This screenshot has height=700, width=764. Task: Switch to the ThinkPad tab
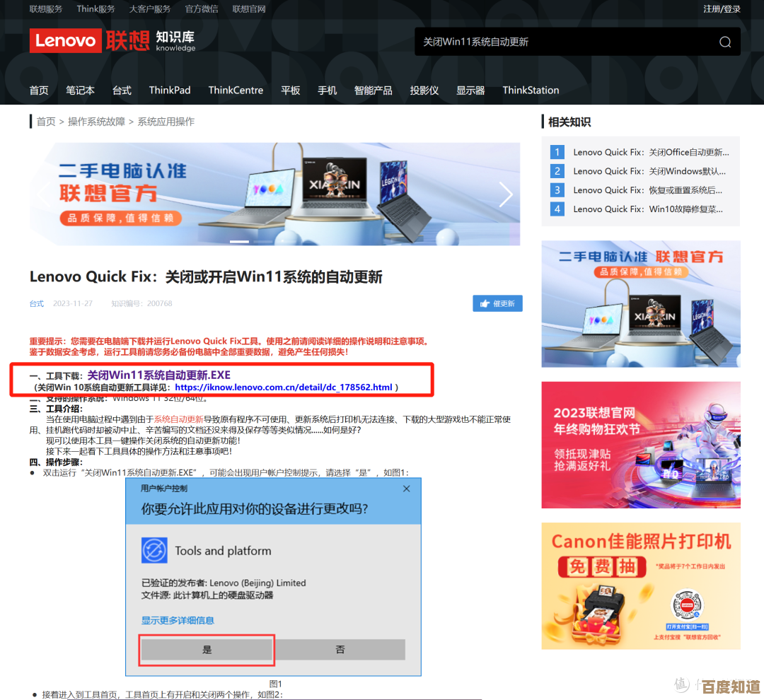[x=170, y=90]
